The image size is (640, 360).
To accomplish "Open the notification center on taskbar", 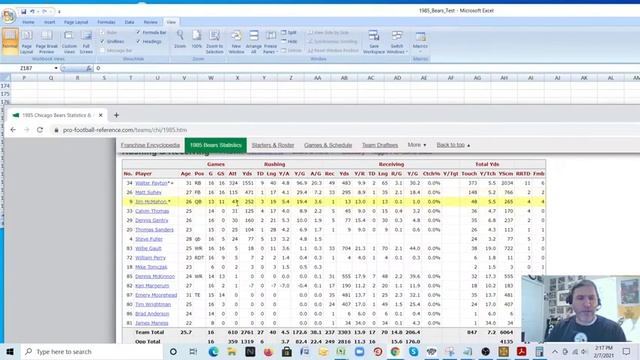I will (626, 351).
